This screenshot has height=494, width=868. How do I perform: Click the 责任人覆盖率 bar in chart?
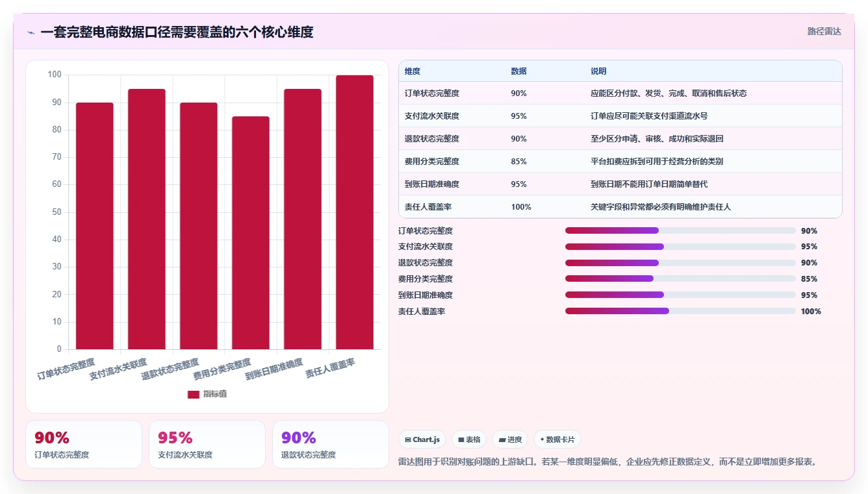click(355, 212)
